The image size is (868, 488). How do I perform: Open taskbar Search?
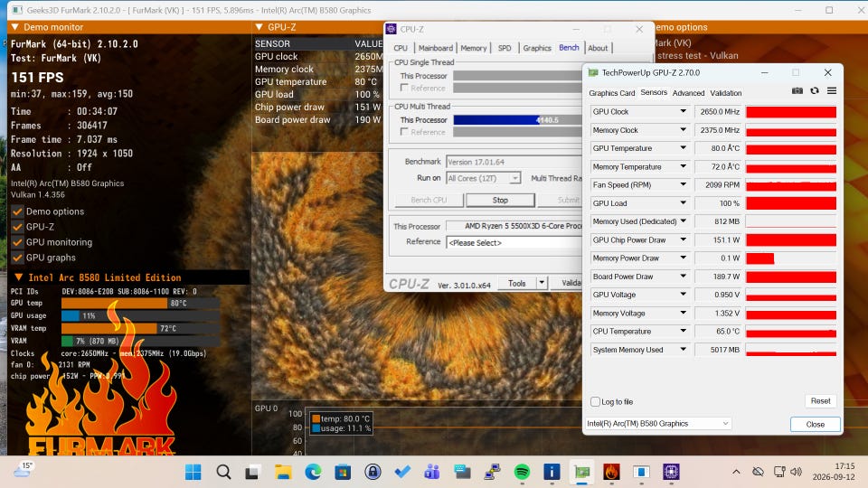pyautogui.click(x=223, y=472)
